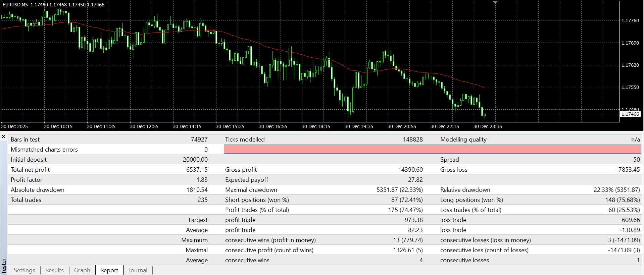The height and width of the screenshot is (275, 644).
Task: Click Short positions value 87 (72.41%)
Action: (x=407, y=200)
